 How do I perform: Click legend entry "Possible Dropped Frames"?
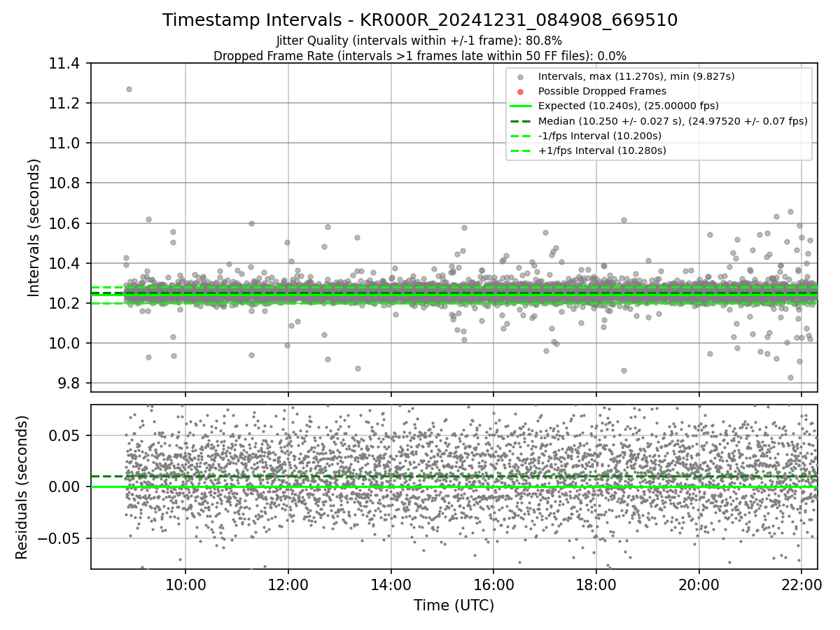pyautogui.click(x=602, y=91)
